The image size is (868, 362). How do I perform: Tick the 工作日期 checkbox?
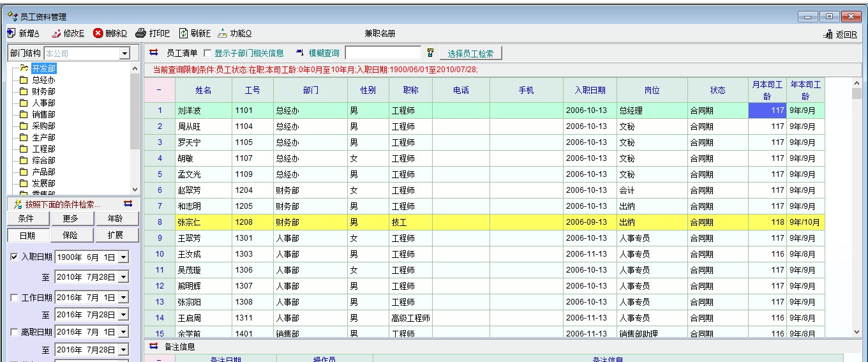pyautogui.click(x=15, y=298)
